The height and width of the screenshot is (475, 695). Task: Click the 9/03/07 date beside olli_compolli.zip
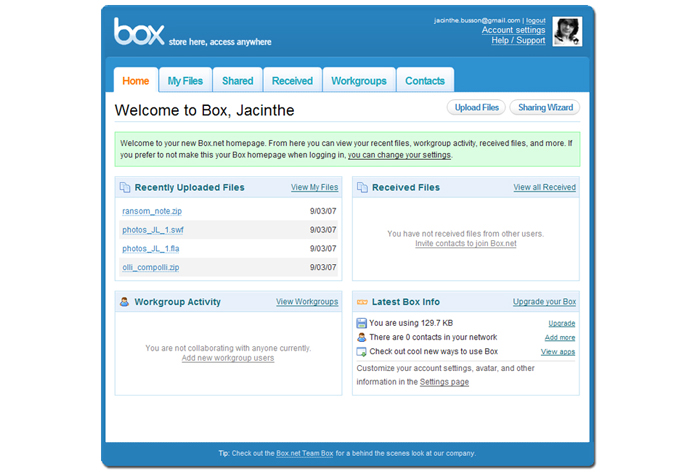323,267
